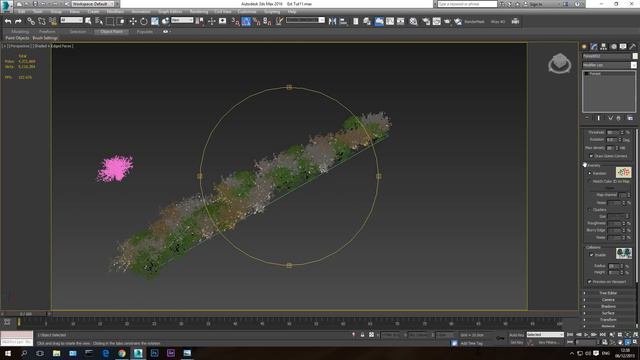Toggle the Percent Snap icon
Viewport: 640px width, 360px height.
pyautogui.click(x=256, y=21)
